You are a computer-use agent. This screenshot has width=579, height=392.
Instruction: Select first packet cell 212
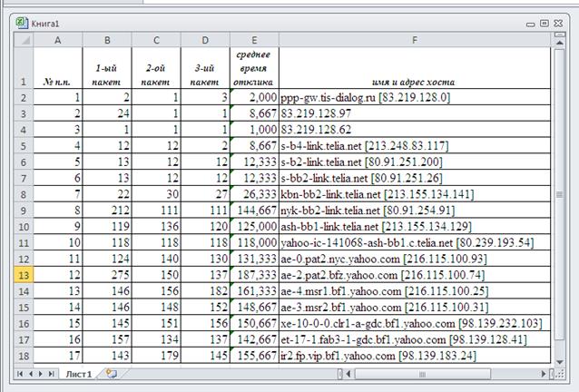click(107, 210)
